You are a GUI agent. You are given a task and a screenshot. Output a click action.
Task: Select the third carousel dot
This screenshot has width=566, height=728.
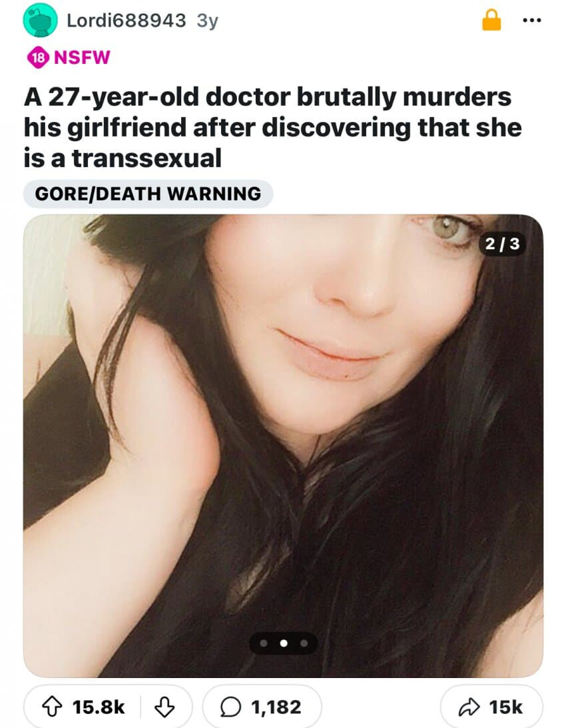(304, 643)
